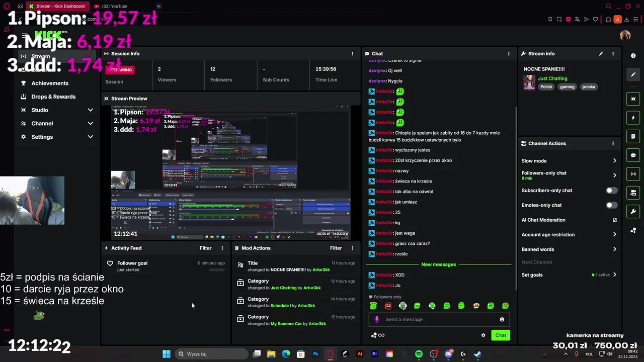The width and height of the screenshot is (644, 362).
Task: Click the pencil edit icon in Stream info
Action: pyautogui.click(x=601, y=54)
